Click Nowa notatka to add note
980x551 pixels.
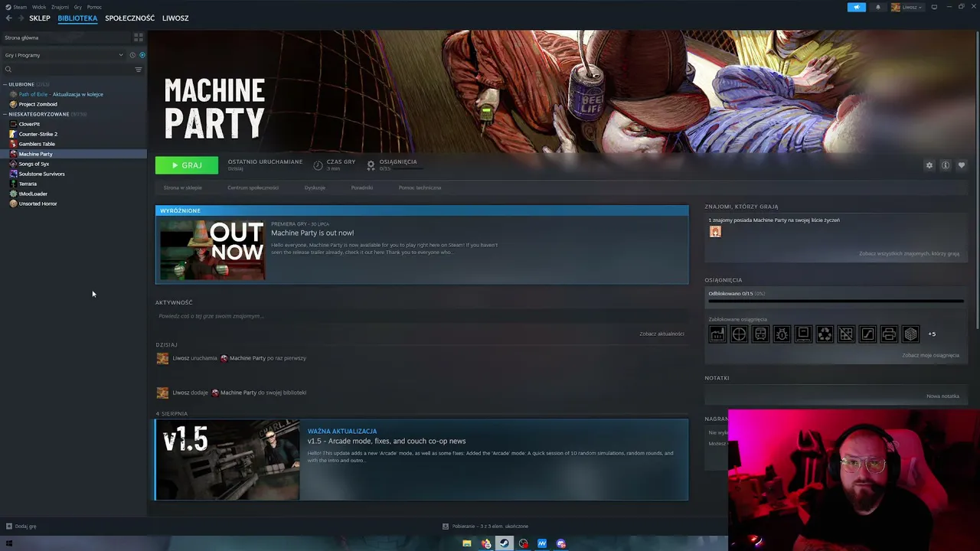(942, 396)
